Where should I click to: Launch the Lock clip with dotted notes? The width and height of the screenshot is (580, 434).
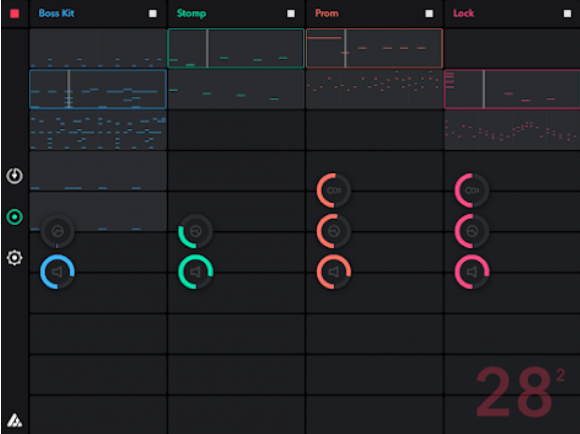pyautogui.click(x=512, y=130)
